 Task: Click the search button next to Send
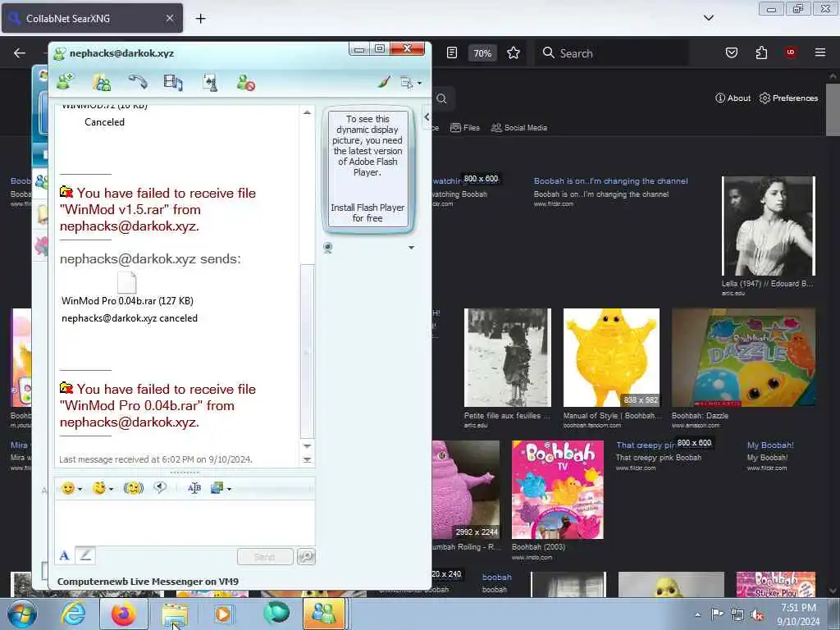point(307,557)
